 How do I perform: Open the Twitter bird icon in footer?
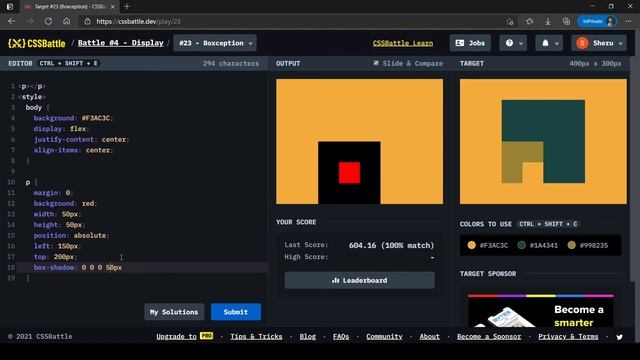pyautogui.click(x=620, y=337)
